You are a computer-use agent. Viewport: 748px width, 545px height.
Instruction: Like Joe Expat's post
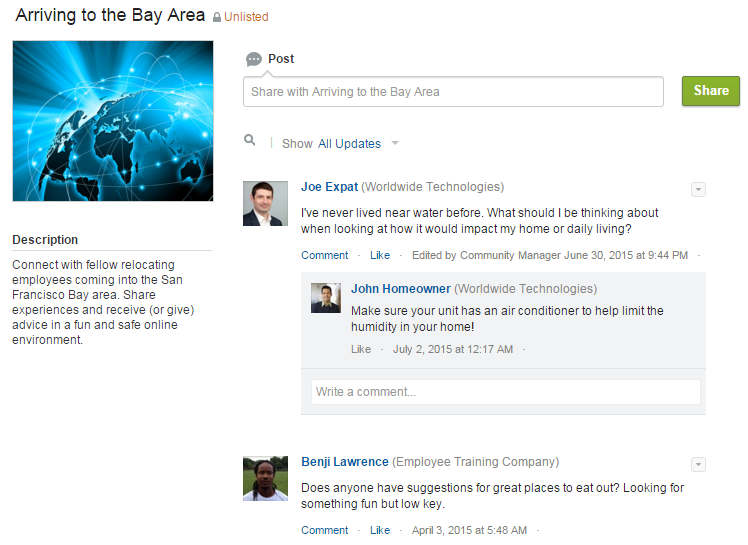(x=380, y=255)
